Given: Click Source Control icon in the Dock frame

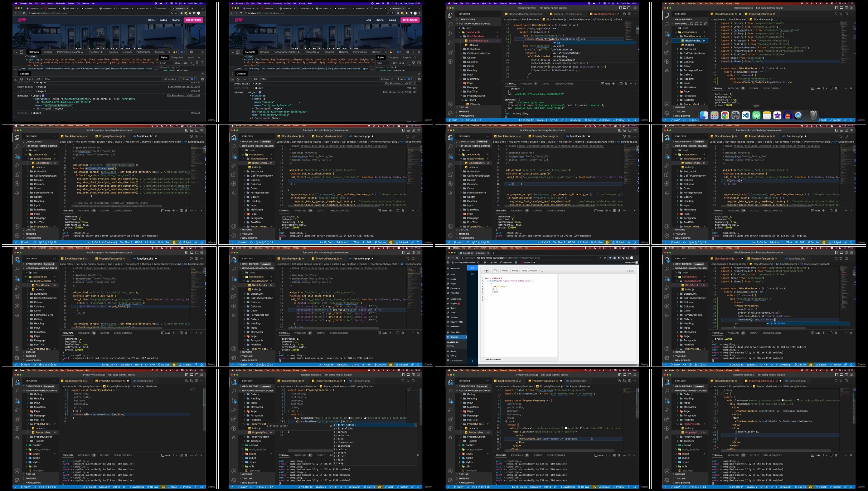Looking at the screenshot, I should [x=667, y=34].
